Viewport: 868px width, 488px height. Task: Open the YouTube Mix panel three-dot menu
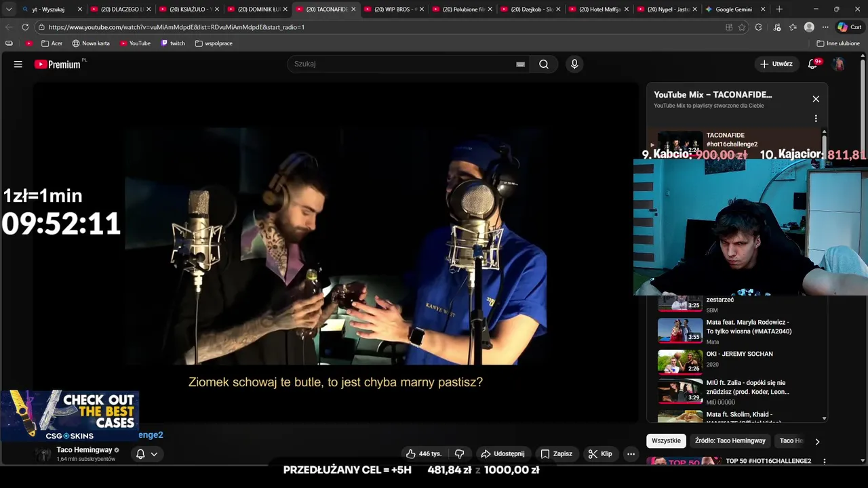coord(816,119)
